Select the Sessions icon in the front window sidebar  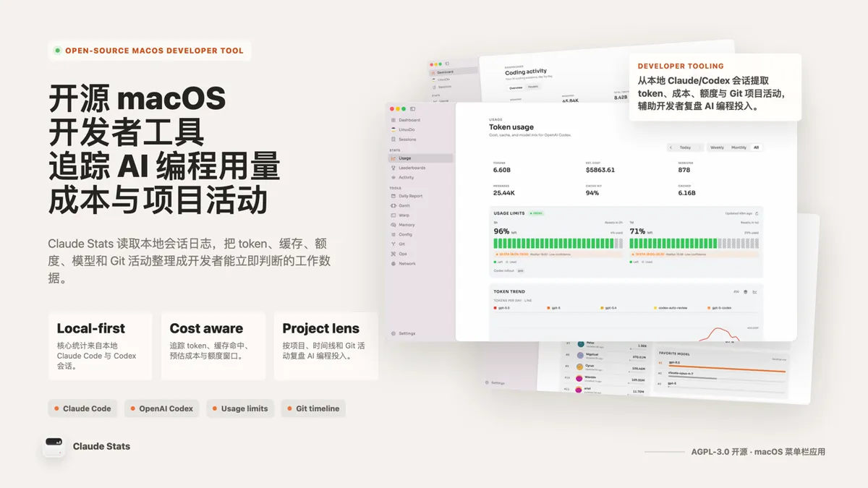pos(393,139)
